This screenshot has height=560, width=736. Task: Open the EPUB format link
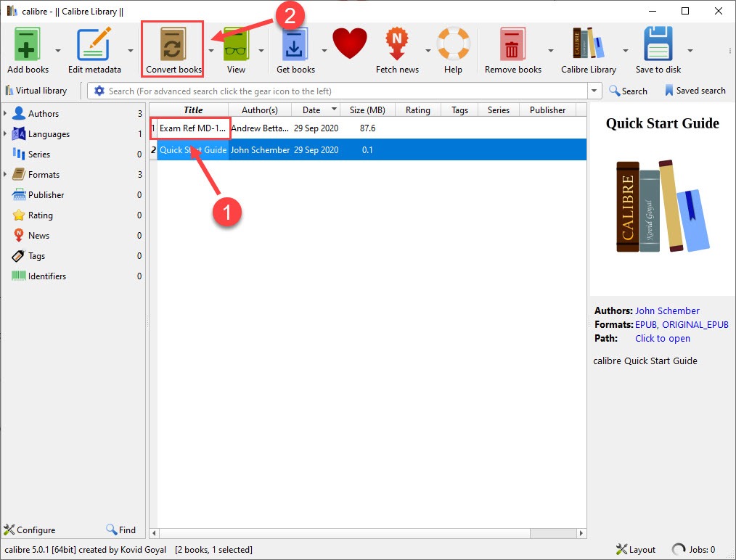tap(646, 324)
